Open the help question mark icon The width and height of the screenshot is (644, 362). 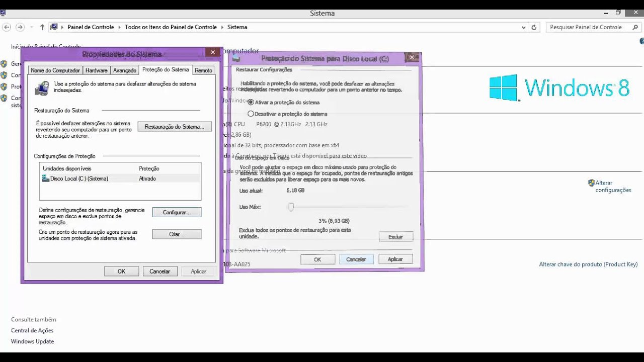[x=642, y=41]
